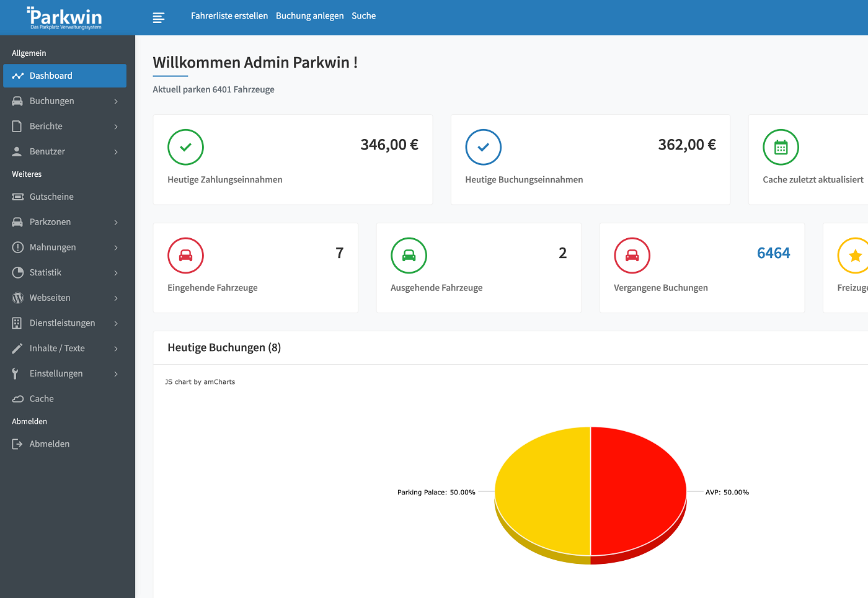Click green checkmark icon for Heutige Zahlungseinnahmen
The image size is (868, 598).
coord(185,147)
